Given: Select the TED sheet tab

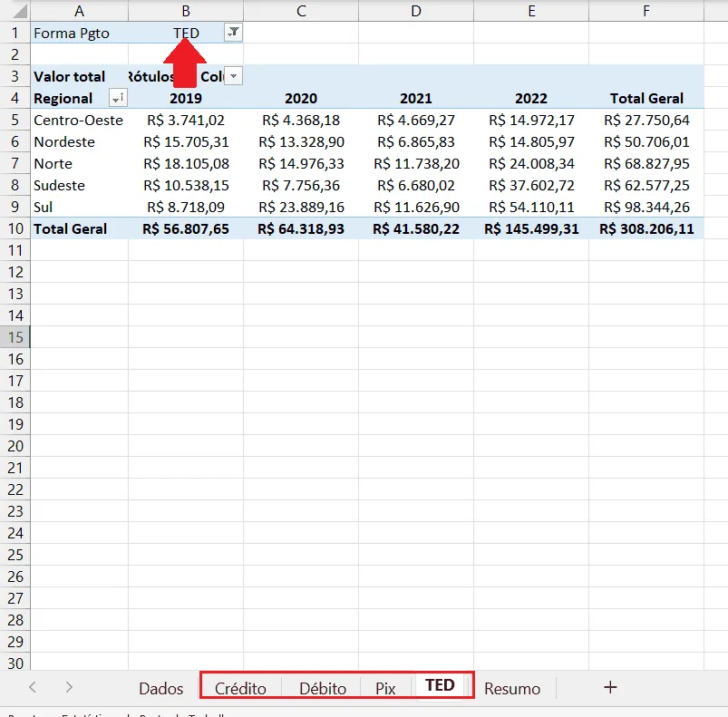Looking at the screenshot, I should [x=440, y=685].
